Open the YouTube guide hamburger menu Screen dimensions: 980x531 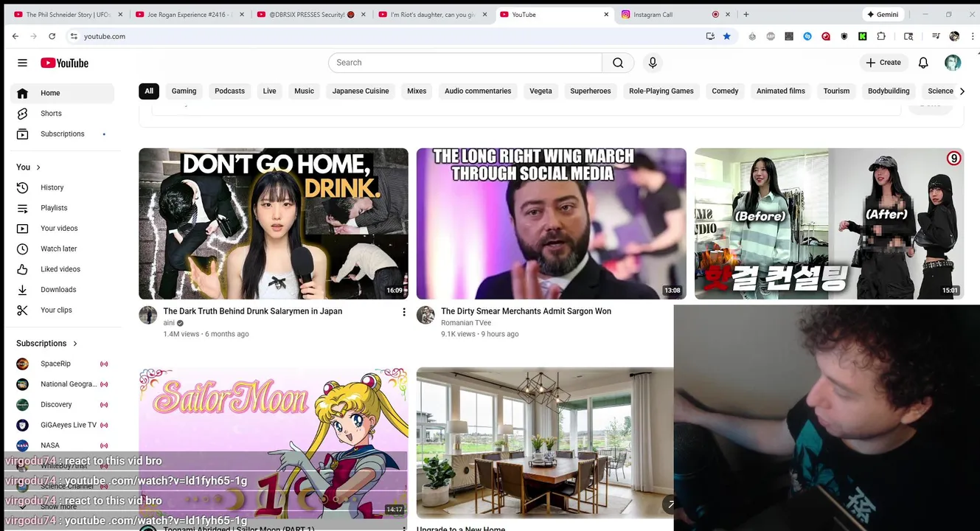(x=22, y=63)
